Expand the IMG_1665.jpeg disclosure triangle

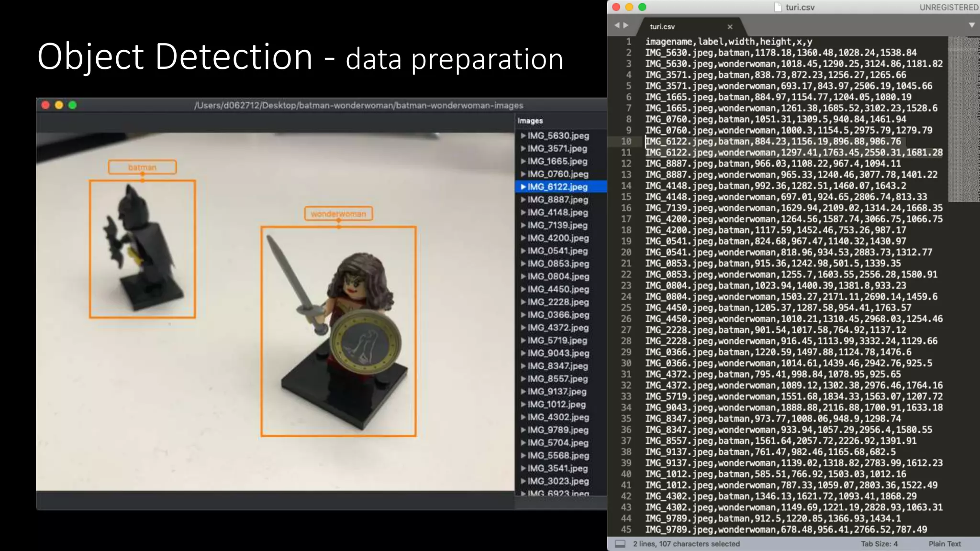point(523,161)
